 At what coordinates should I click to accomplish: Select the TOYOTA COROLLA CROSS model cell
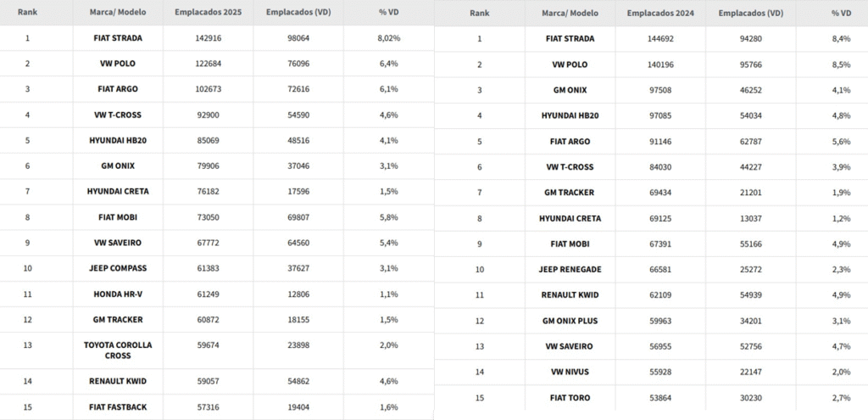click(x=118, y=350)
